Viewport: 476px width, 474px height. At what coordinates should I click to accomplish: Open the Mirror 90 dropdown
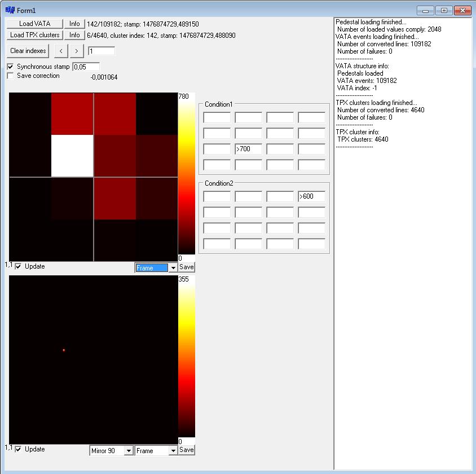point(111,451)
